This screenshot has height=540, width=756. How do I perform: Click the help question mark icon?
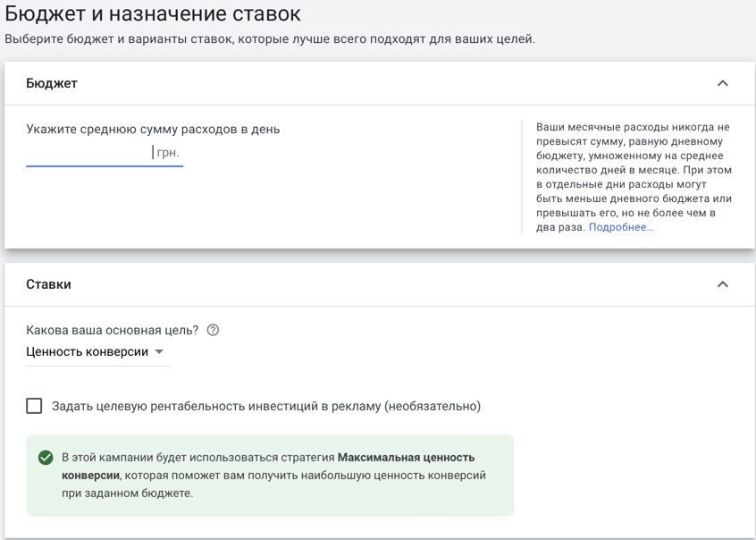(213, 330)
